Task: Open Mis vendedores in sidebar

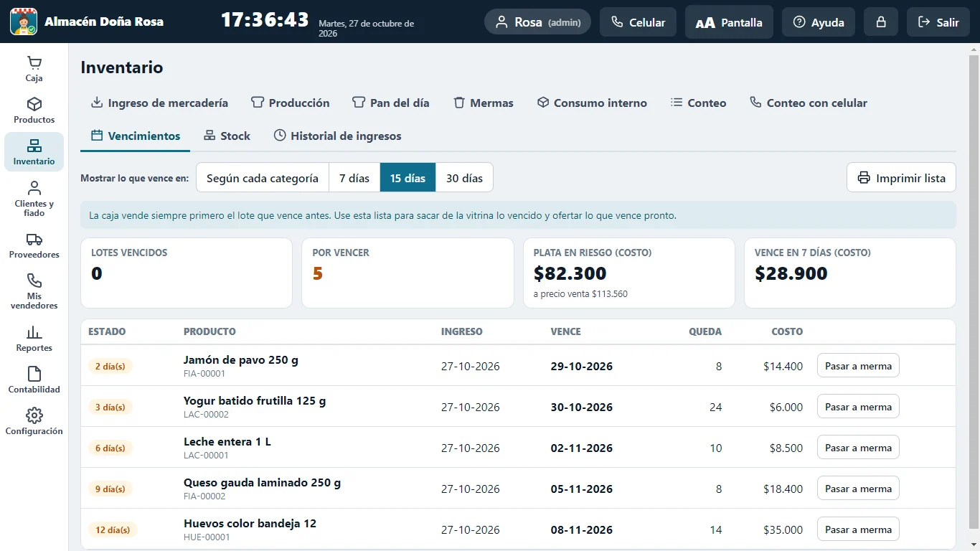Action: pyautogui.click(x=34, y=291)
